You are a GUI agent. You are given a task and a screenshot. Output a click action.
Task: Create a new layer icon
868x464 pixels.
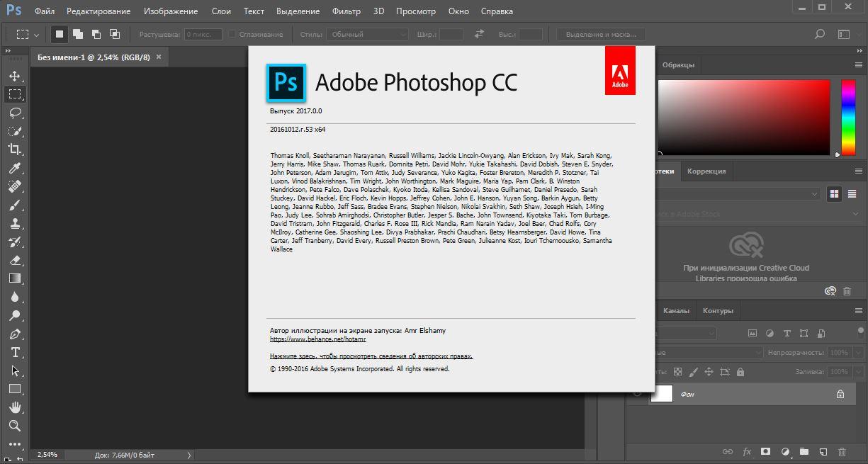[x=823, y=451]
